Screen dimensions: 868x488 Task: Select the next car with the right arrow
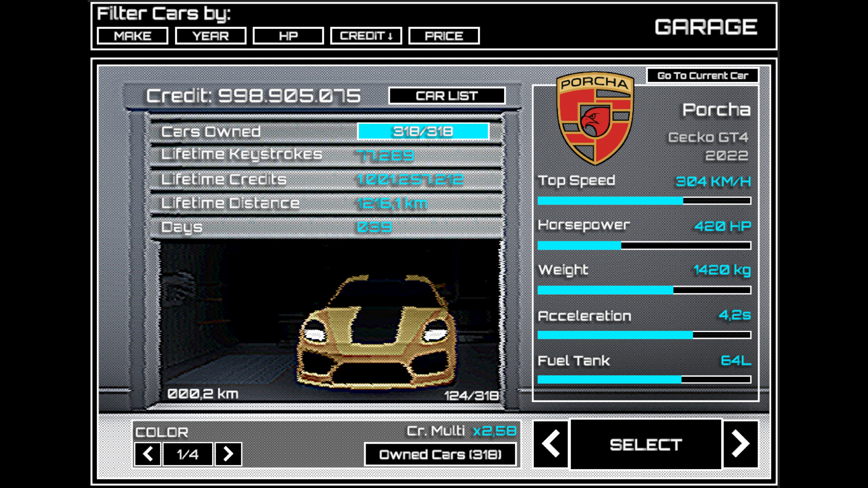click(740, 445)
